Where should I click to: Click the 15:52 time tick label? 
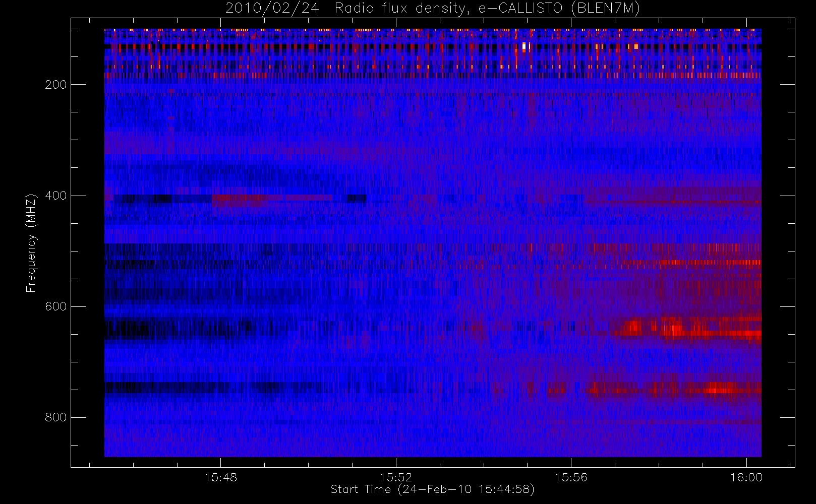pos(396,477)
